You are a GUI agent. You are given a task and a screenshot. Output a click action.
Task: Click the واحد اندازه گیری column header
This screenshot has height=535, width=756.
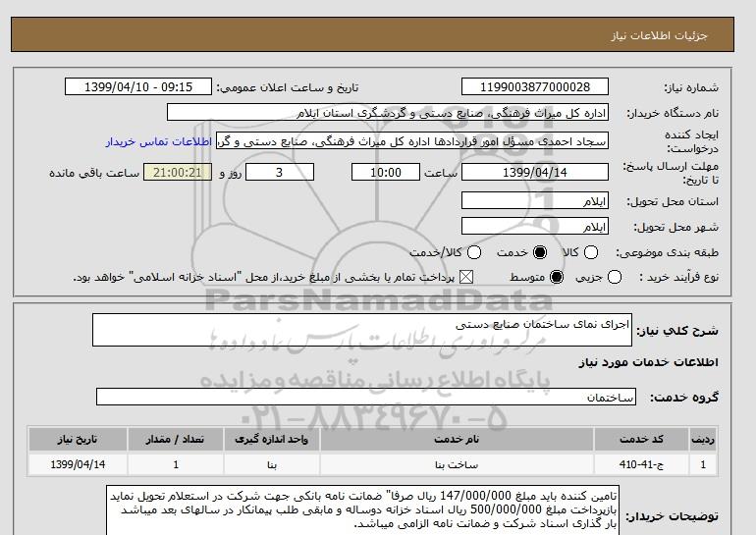tap(271, 439)
